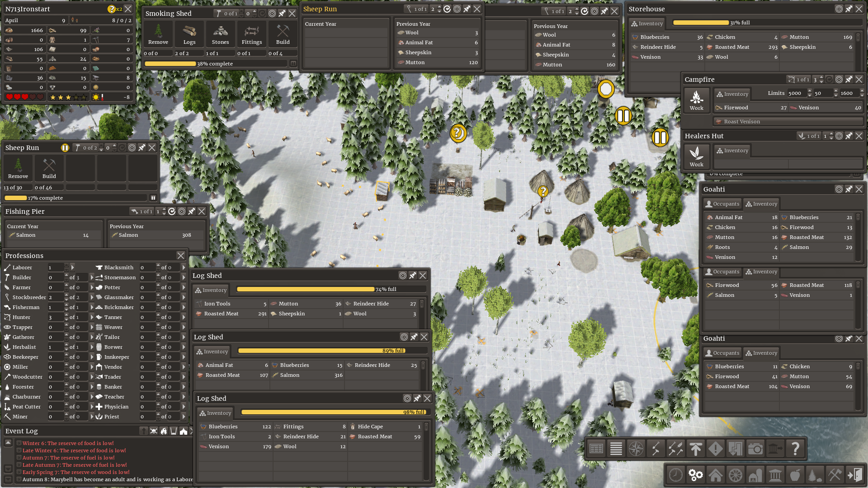
Task: Open the Storehouse Inventory tab
Action: click(647, 23)
